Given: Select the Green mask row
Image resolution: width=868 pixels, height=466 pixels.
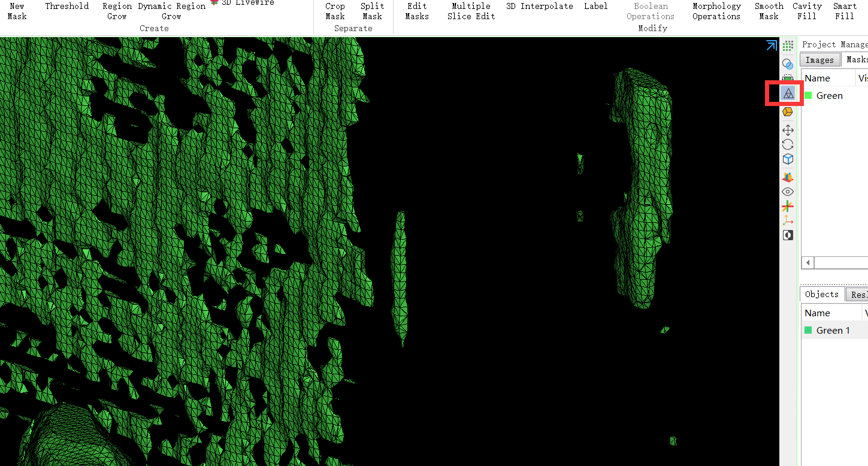Looking at the screenshot, I should pyautogui.click(x=834, y=95).
